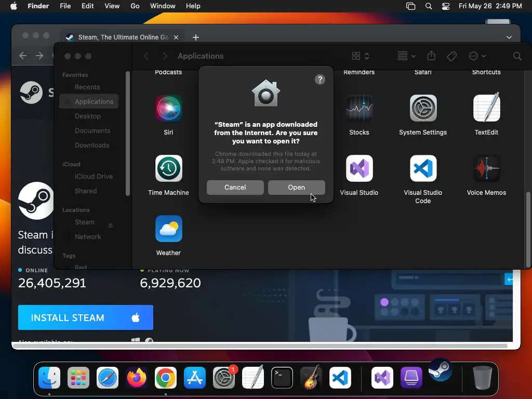Open the Edit menu
The width and height of the screenshot is (532, 399).
tap(87, 6)
